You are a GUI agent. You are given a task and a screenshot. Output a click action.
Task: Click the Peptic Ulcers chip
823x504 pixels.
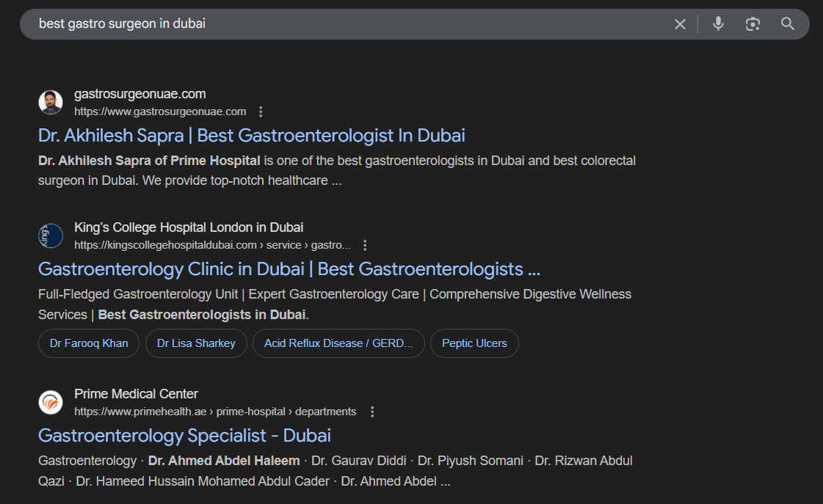point(474,343)
